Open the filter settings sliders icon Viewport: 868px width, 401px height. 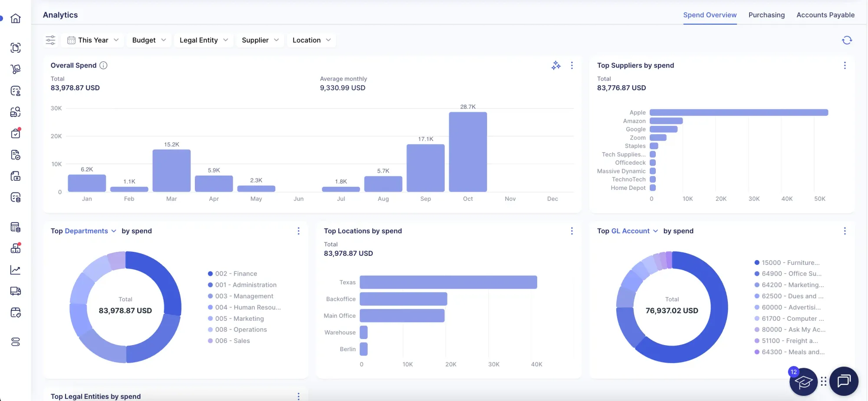point(50,40)
